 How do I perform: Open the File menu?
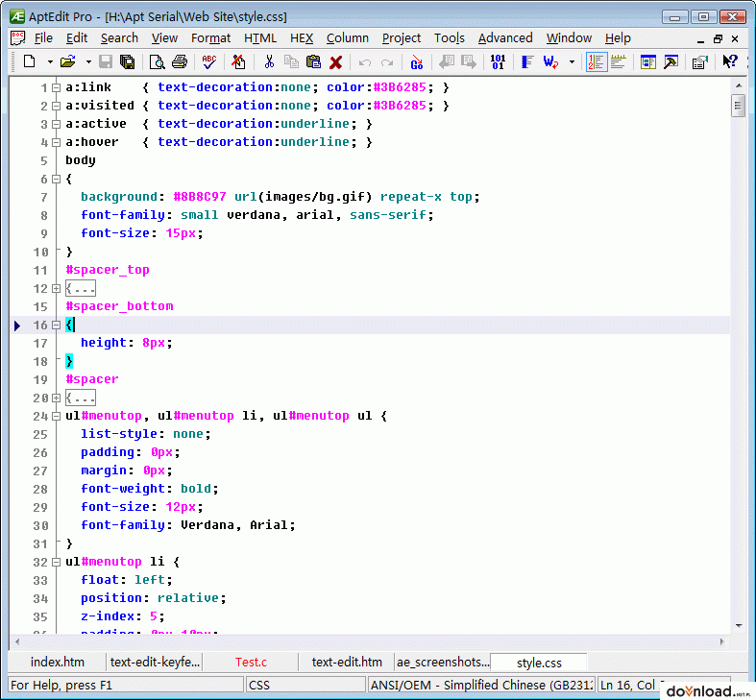coord(43,38)
